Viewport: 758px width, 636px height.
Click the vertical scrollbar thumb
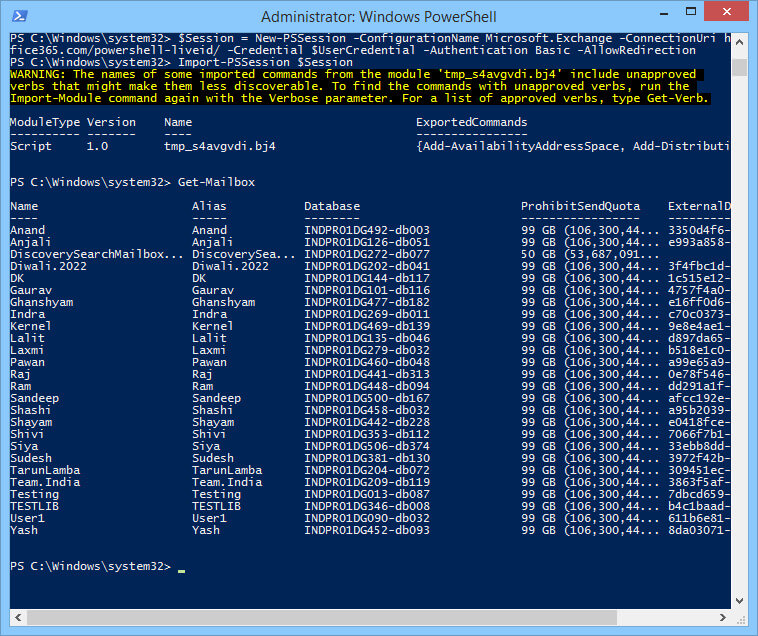(740, 67)
